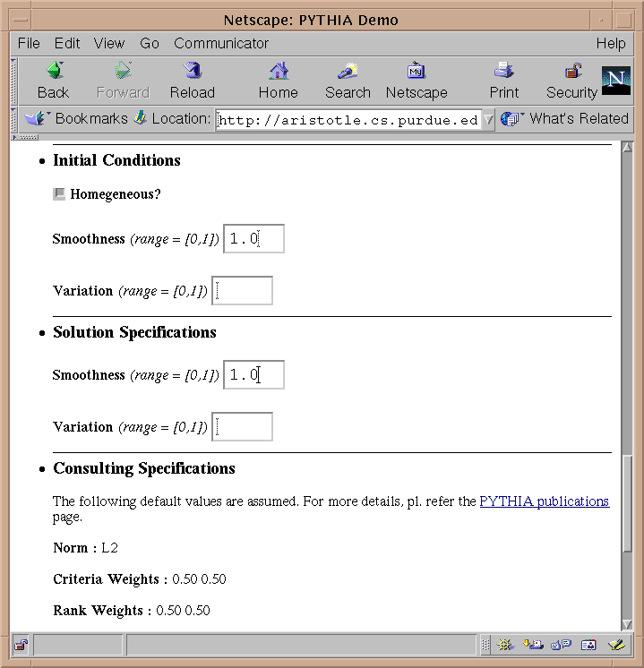The image size is (644, 668).
Task: Open Navigator from the component bar
Action: pyautogui.click(x=505, y=645)
